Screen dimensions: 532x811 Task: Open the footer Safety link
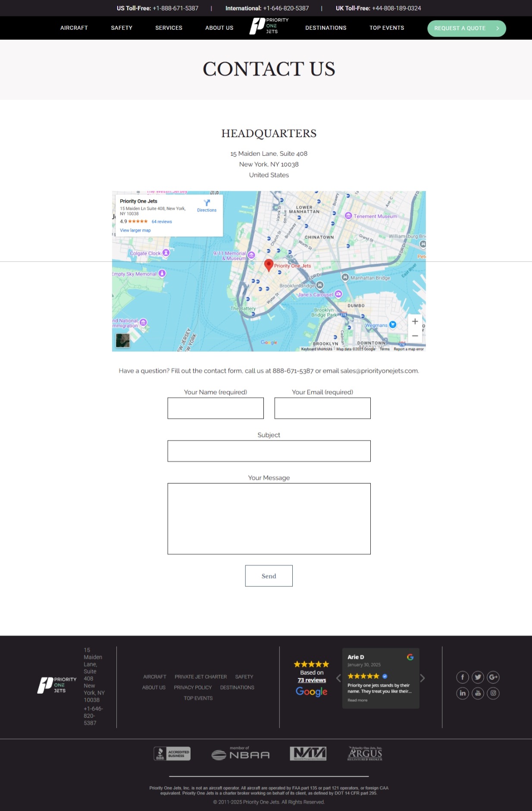click(244, 677)
